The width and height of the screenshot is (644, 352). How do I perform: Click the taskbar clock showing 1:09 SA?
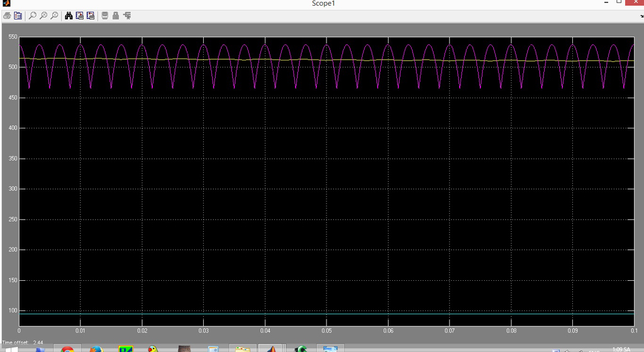tap(621, 349)
